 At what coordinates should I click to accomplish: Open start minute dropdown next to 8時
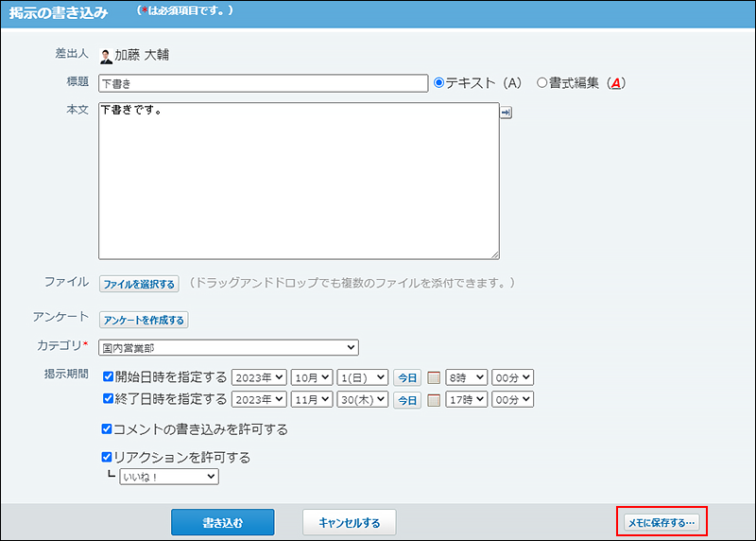512,377
